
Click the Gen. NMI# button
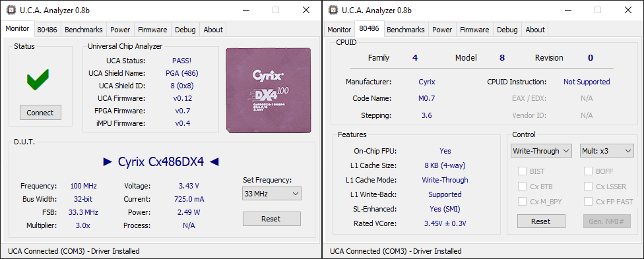606,221
